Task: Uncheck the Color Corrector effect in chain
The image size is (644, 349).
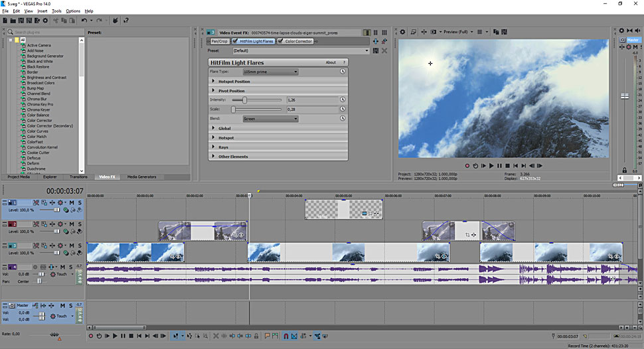Action: point(281,41)
